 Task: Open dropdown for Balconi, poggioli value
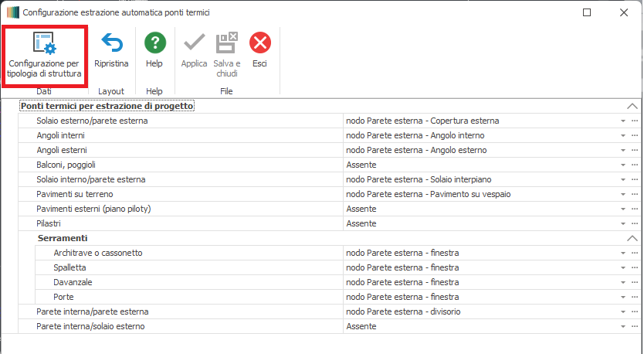pyautogui.click(x=622, y=165)
